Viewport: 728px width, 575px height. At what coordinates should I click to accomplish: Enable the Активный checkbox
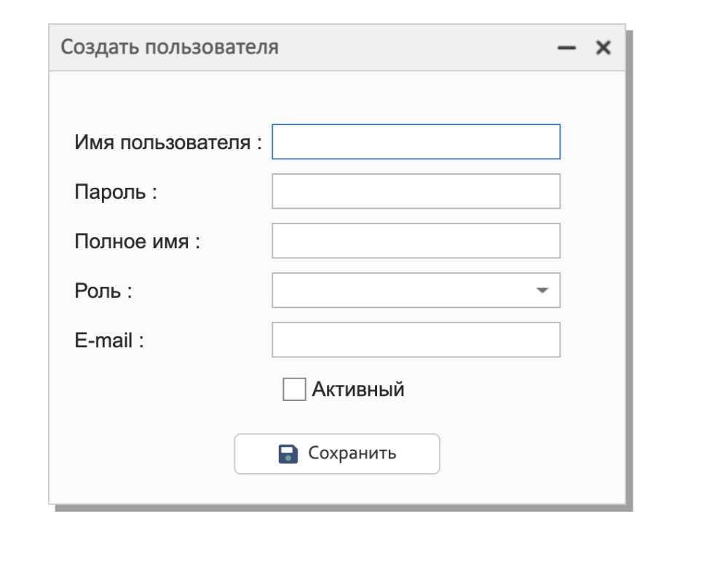(x=294, y=389)
